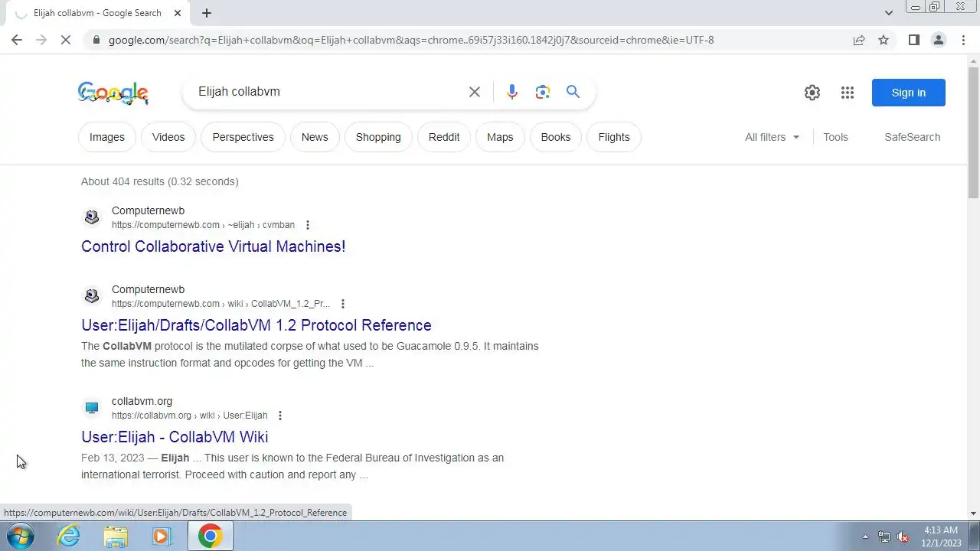
Task: Click second Computernewb result favicon
Action: pyautogui.click(x=92, y=296)
